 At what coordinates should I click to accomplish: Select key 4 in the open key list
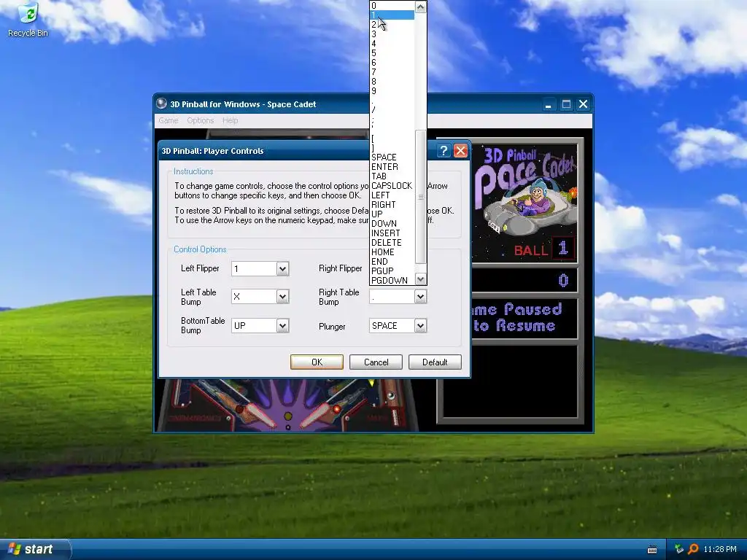[x=392, y=44]
